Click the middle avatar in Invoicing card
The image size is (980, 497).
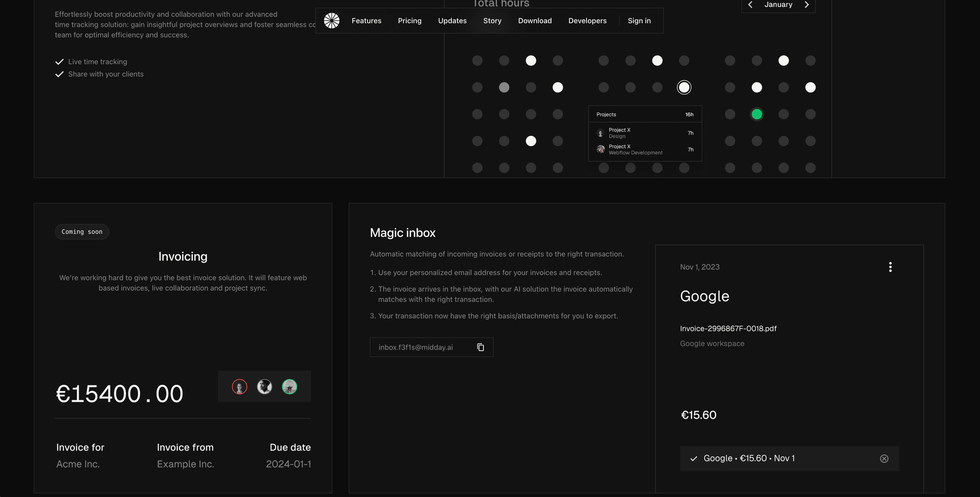tap(264, 387)
